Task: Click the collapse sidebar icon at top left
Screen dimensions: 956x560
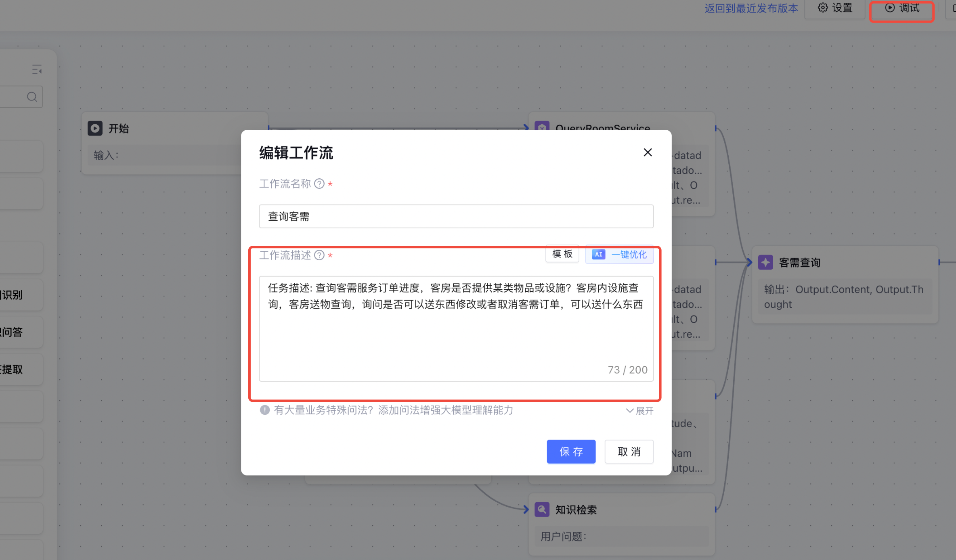Action: 37,69
